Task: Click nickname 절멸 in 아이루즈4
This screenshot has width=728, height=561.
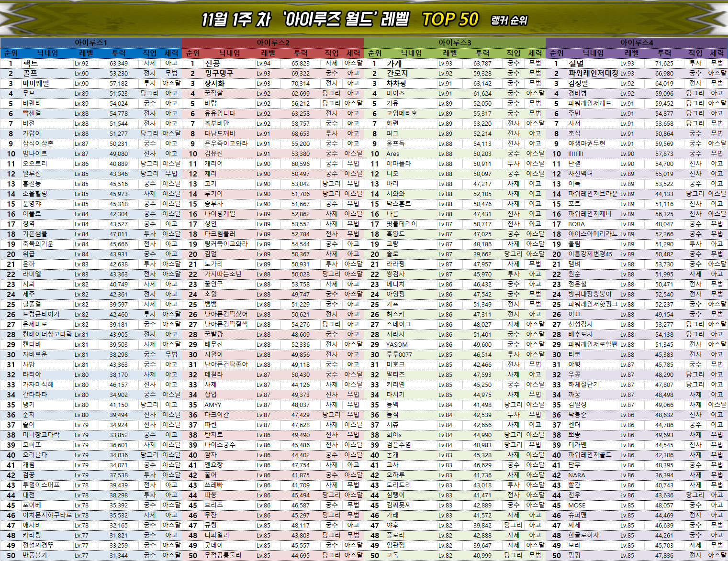Action: coord(576,64)
